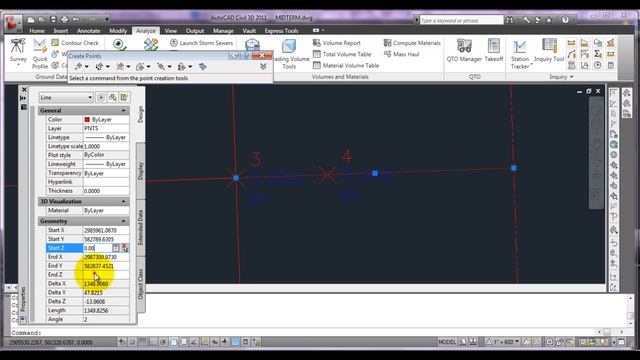640x360 pixels.
Task: Click the star Favorites icon in title bar
Action: [x=549, y=20]
